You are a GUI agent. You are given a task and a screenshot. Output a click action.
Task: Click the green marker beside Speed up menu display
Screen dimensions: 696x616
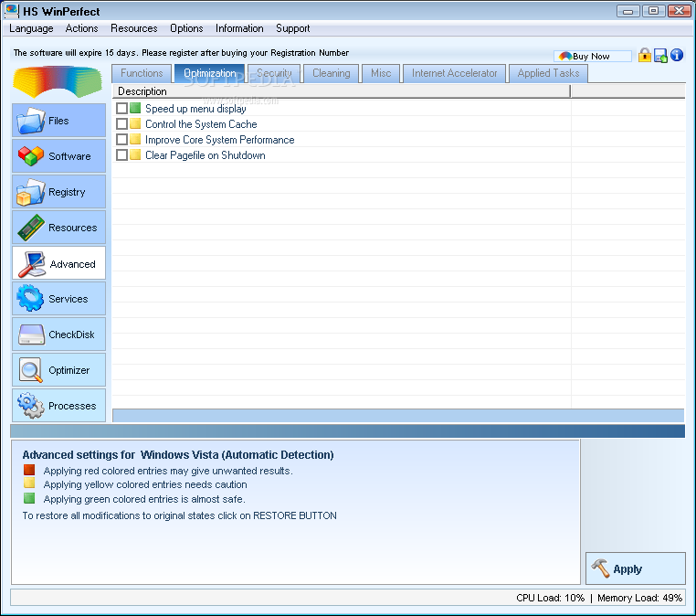tap(135, 108)
